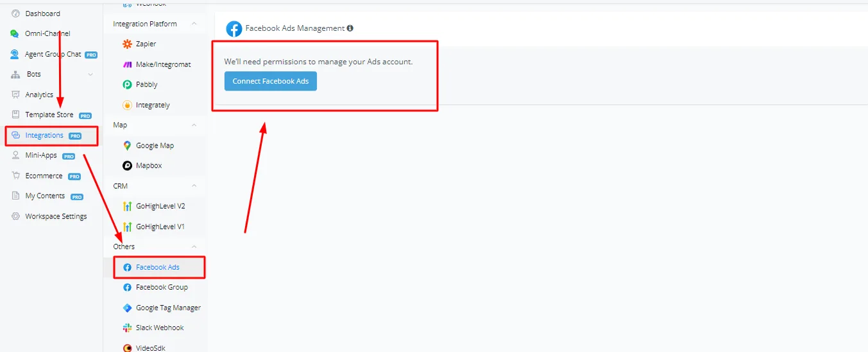The height and width of the screenshot is (352, 868).
Task: Click the Analytics chart icon
Action: point(15,94)
